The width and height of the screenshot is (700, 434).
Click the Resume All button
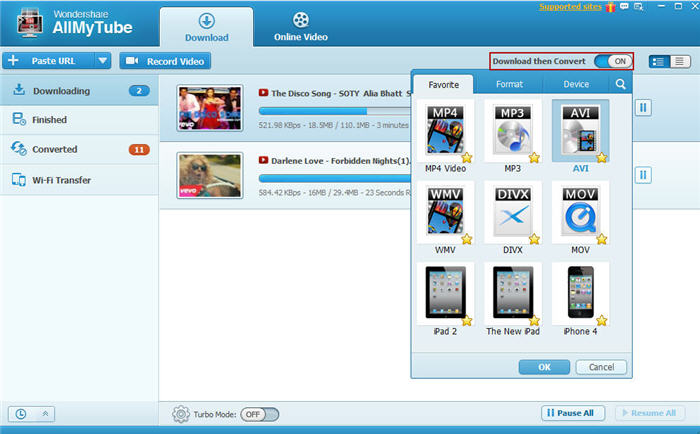tap(650, 413)
